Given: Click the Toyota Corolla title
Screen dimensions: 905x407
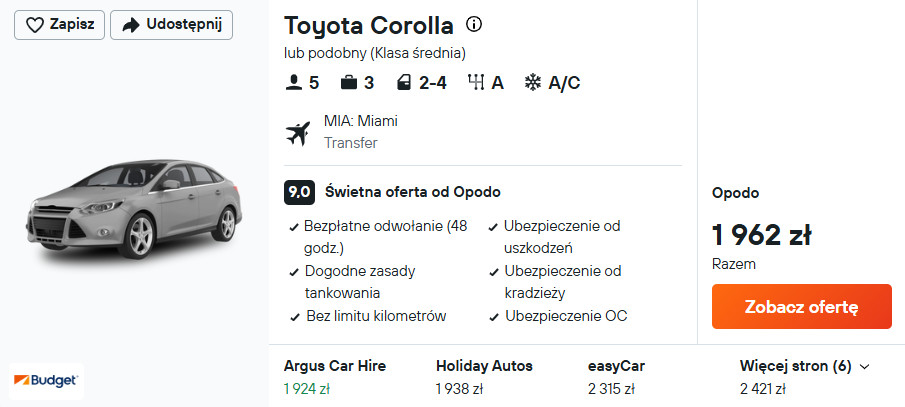Looking at the screenshot, I should coord(368,25).
